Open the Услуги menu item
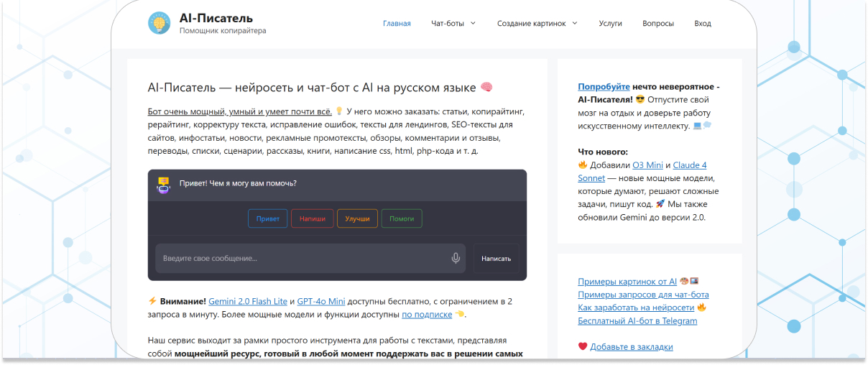This screenshot has height=365, width=868. coord(610,23)
